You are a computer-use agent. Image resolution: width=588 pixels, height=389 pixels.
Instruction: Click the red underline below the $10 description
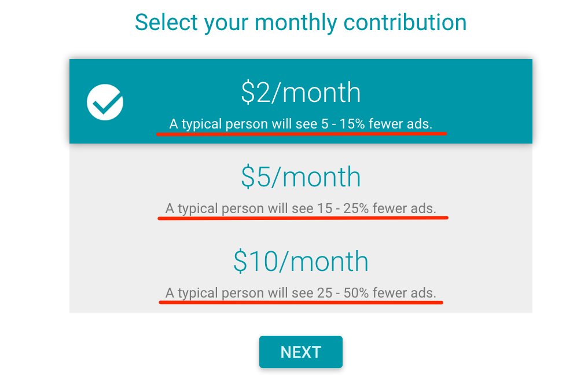pyautogui.click(x=300, y=302)
